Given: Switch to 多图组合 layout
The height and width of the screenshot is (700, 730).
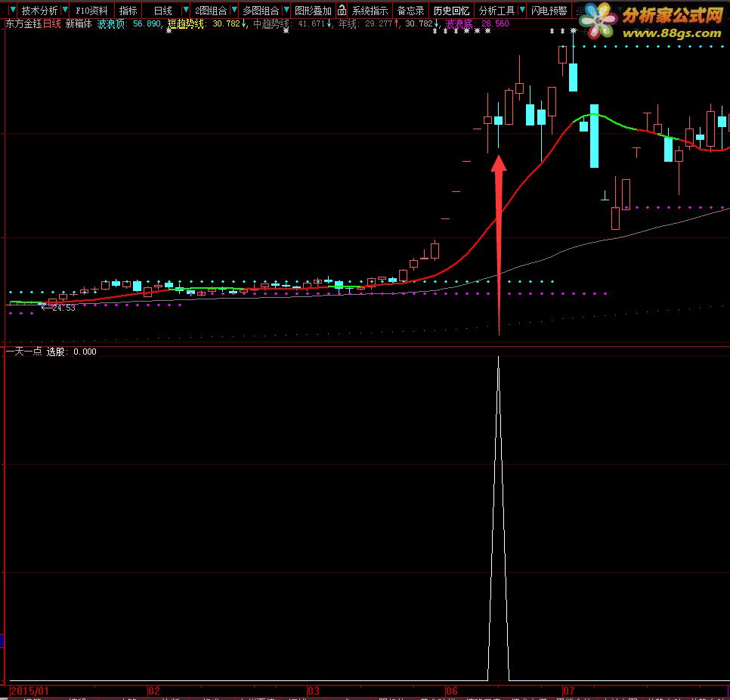Looking at the screenshot, I should pyautogui.click(x=261, y=11).
